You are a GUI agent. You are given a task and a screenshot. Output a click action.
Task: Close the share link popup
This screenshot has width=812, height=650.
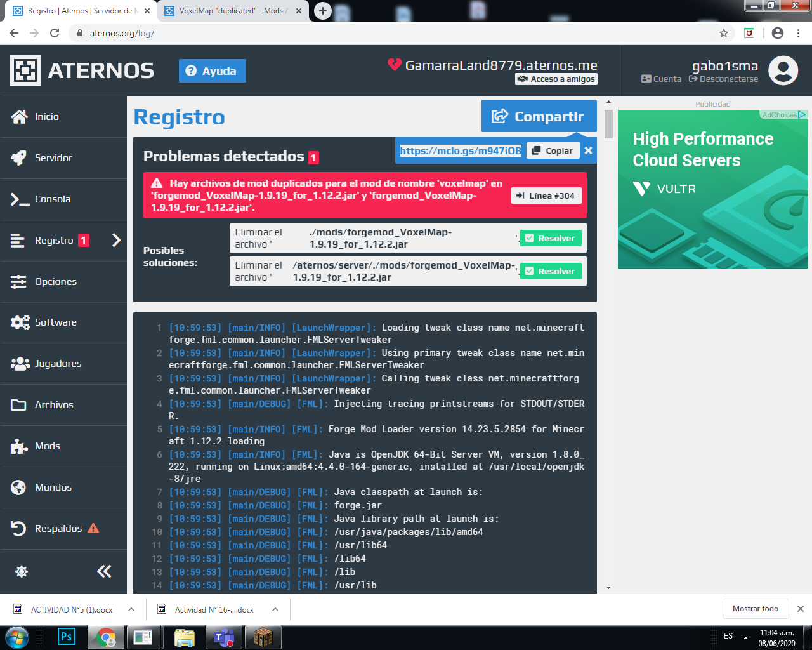pyautogui.click(x=588, y=150)
